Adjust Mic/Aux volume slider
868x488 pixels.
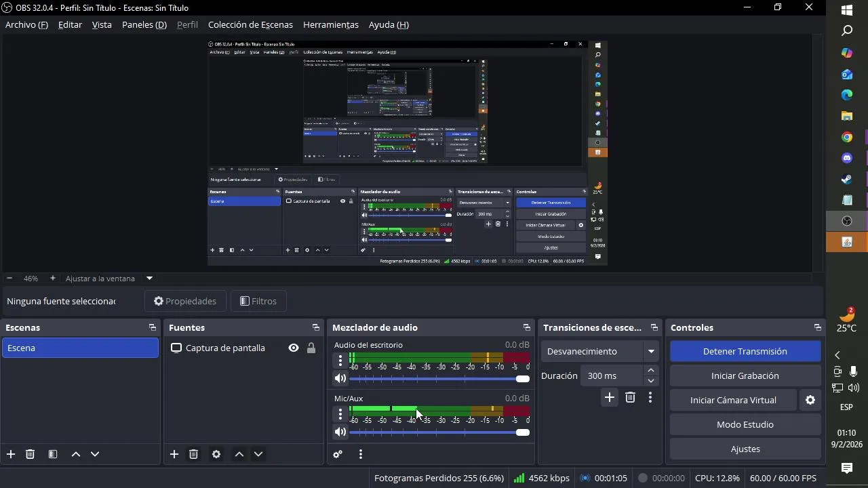(439, 432)
